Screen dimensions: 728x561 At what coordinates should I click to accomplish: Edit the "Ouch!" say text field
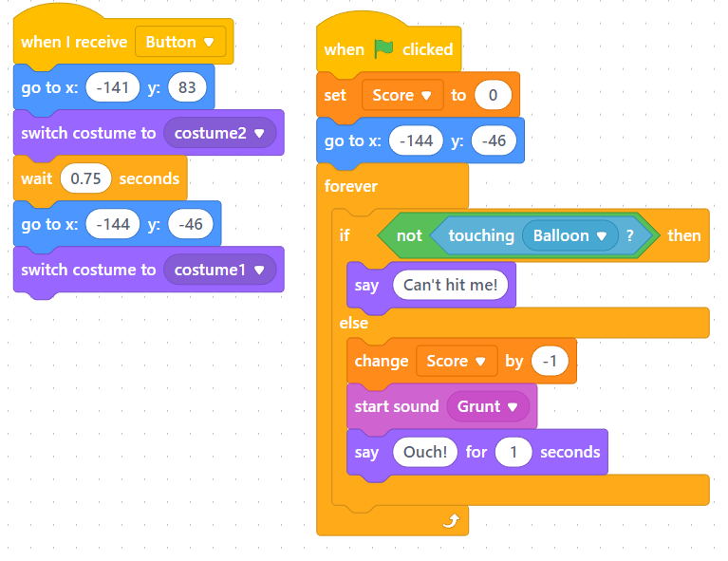[424, 452]
